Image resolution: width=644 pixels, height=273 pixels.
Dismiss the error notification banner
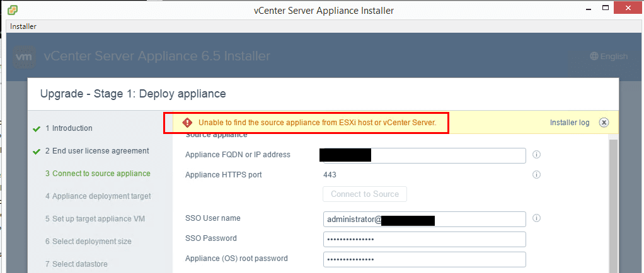pyautogui.click(x=604, y=123)
